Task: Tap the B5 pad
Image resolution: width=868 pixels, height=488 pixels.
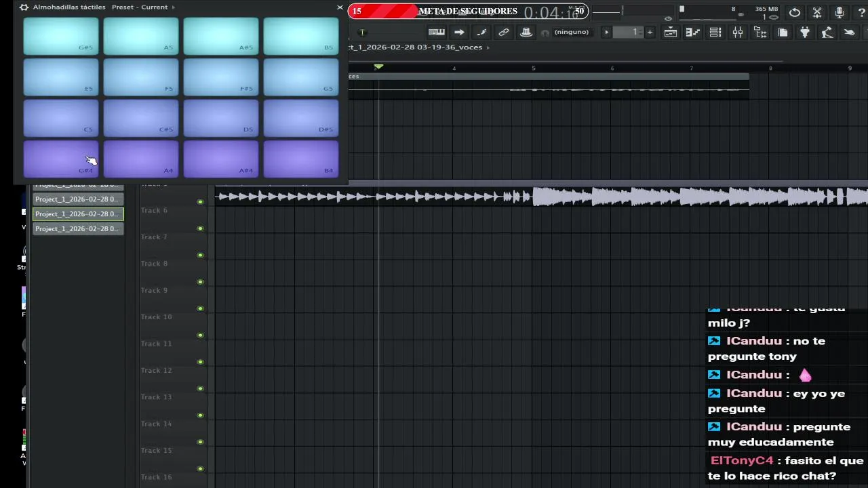Action: [x=301, y=36]
